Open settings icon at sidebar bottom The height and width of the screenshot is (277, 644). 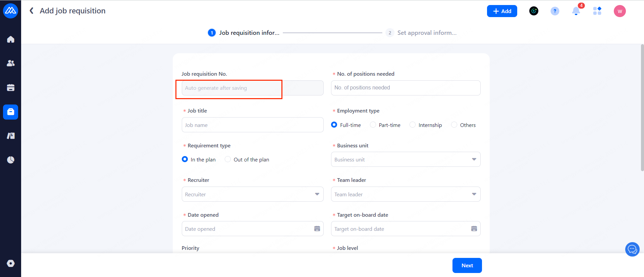[11, 263]
